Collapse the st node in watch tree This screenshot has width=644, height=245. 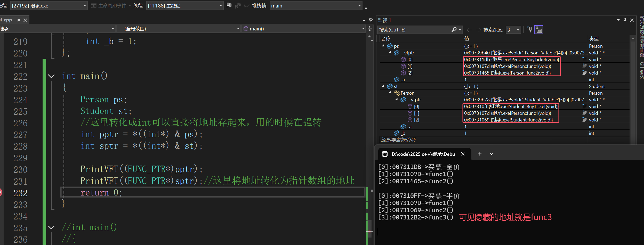coord(383,86)
